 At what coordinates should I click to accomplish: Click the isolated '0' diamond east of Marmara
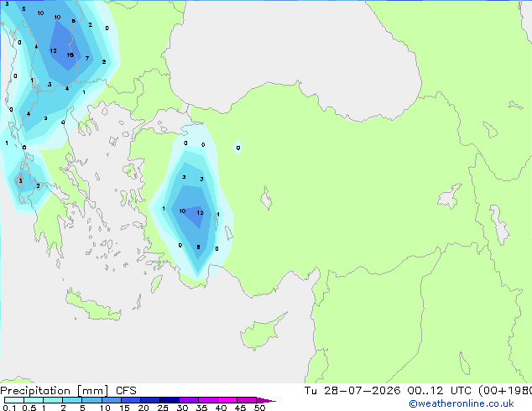(237, 148)
